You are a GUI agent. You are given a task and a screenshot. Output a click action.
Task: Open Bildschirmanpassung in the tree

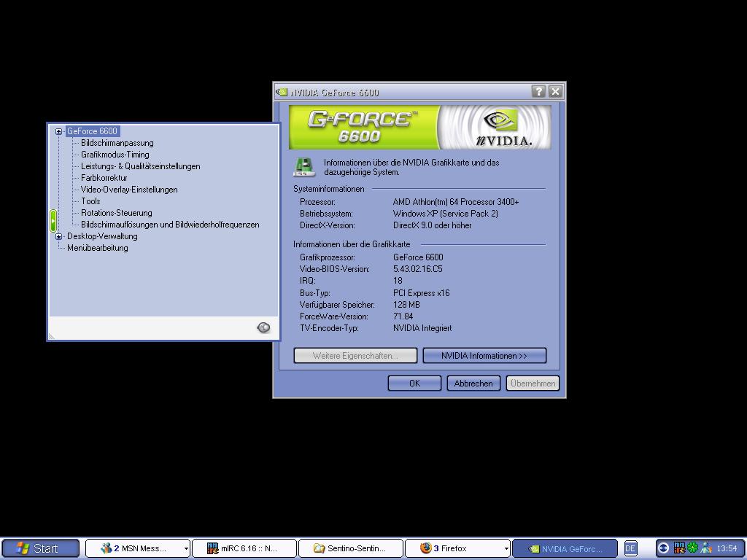117,143
